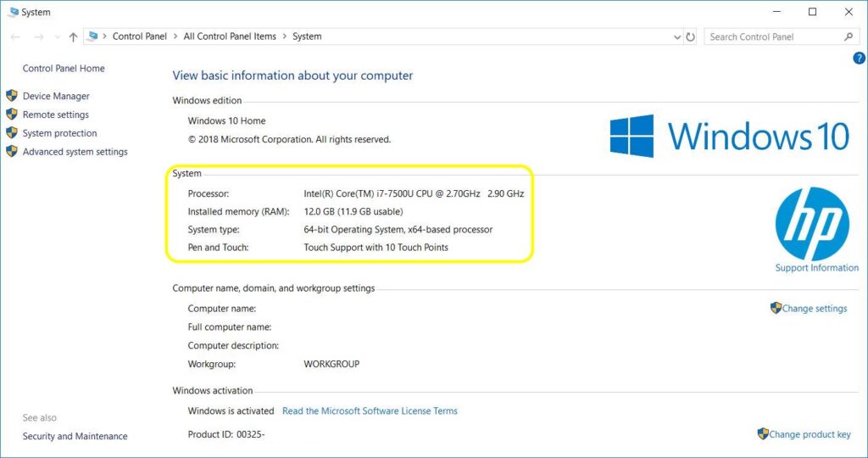
Task: Open System protection settings
Action: click(x=59, y=134)
